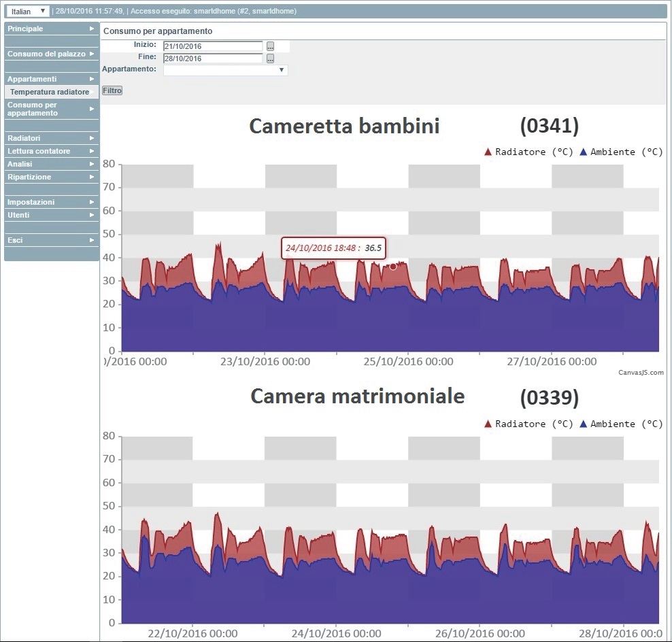Click red Radiatore legend triangle in Camera matrimoniale chart
Viewport: 672px width, 642px height.
488,424
